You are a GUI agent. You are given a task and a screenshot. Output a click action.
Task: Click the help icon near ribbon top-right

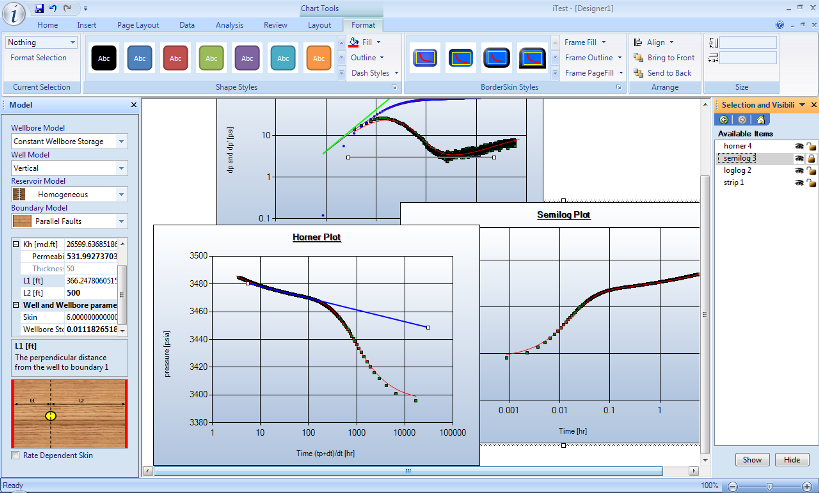(780, 25)
